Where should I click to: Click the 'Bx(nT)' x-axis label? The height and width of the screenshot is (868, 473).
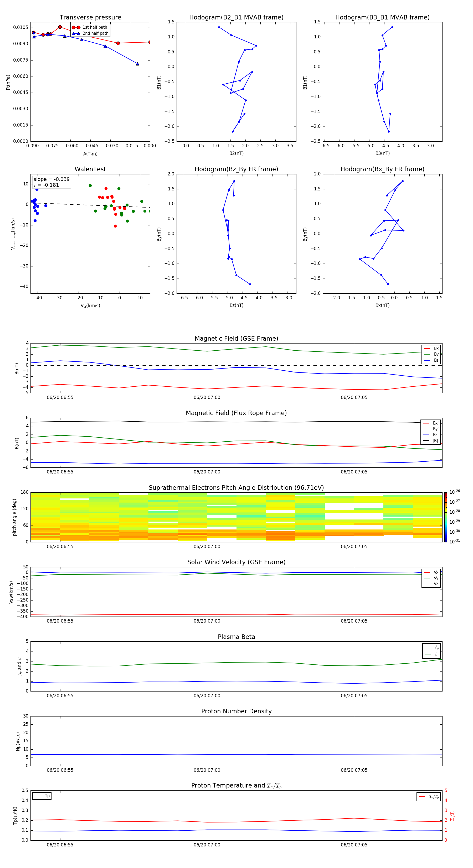click(382, 305)
